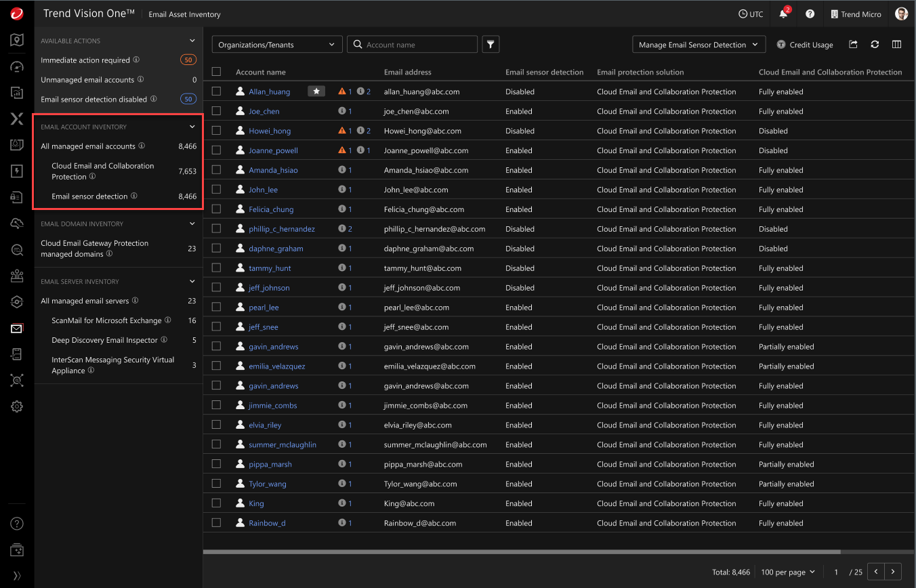Click the notifications bell icon
Viewport: 916px width, 588px height.
[x=783, y=14]
